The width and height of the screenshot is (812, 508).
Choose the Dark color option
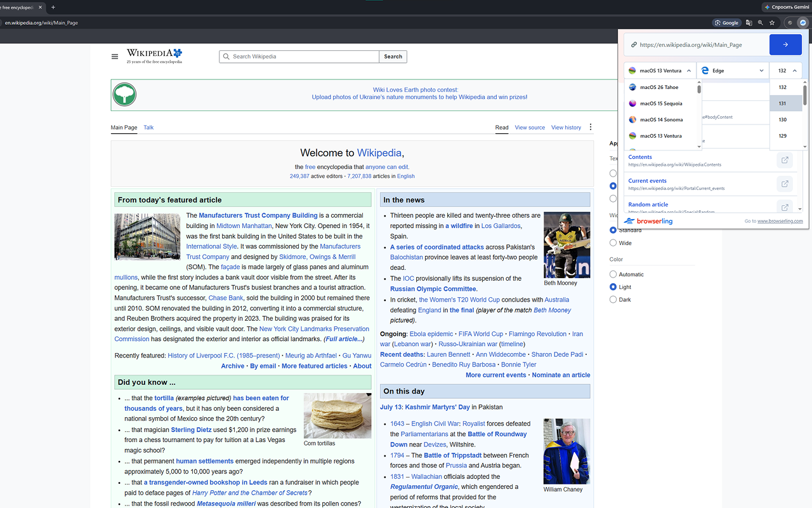coord(613,300)
